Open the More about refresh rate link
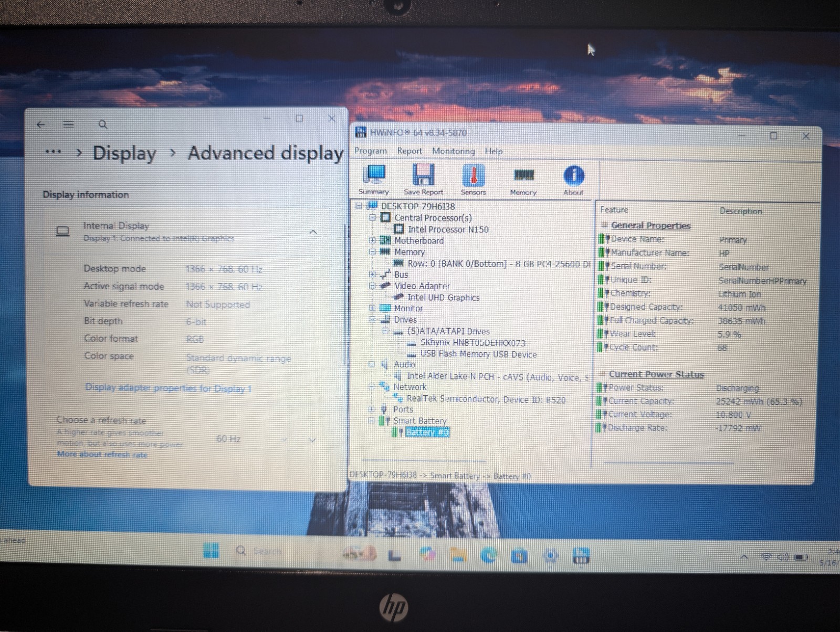Screen dimensions: 840x632 coord(102,454)
